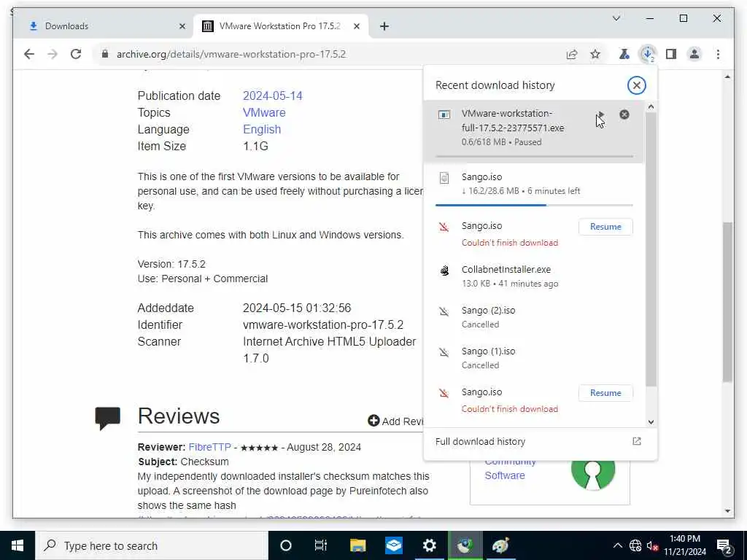Viewport: 747px width, 560px height.
Task: Open Settings gear on taskbar
Action: pos(429,545)
